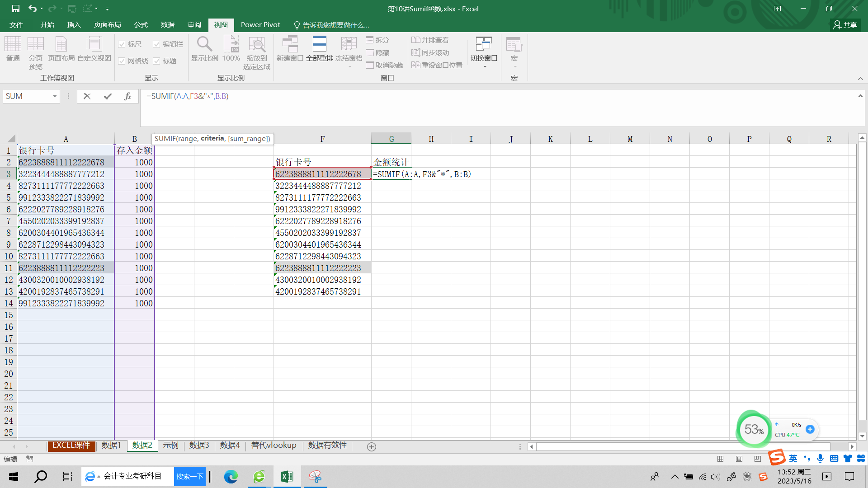Toggle the Formula Bar (编辑栏) checkbox
The width and height of the screenshot is (868, 488).
coord(156,44)
